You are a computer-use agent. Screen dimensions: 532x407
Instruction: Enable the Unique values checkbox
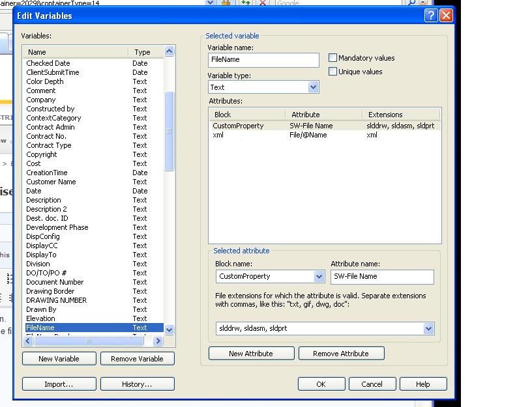click(x=332, y=72)
